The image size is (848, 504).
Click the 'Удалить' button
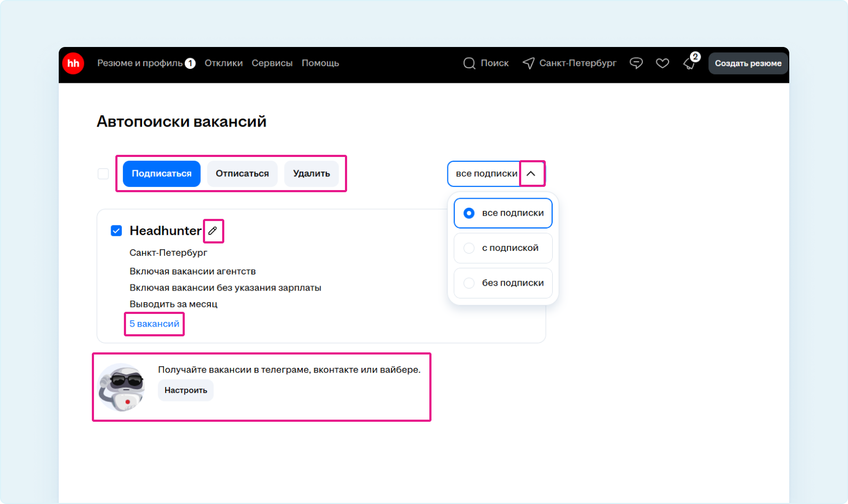[x=311, y=174]
